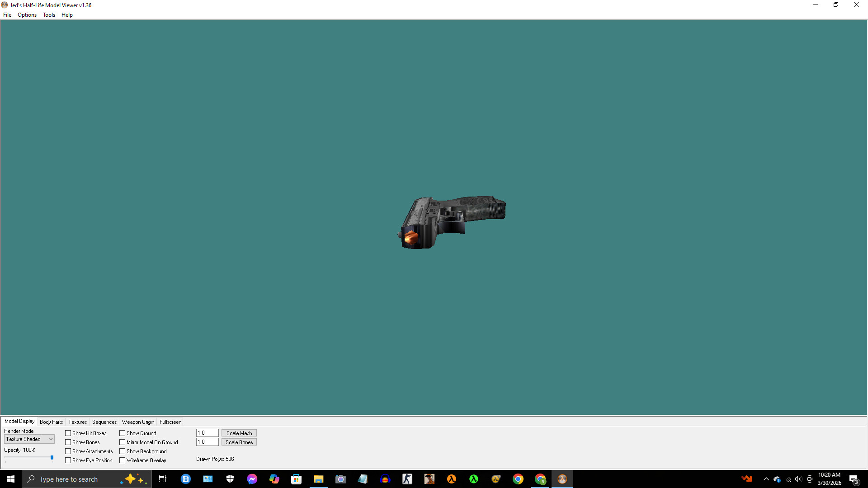Switch to the Body Parts tab
This screenshot has height=488, width=868.
tap(52, 422)
